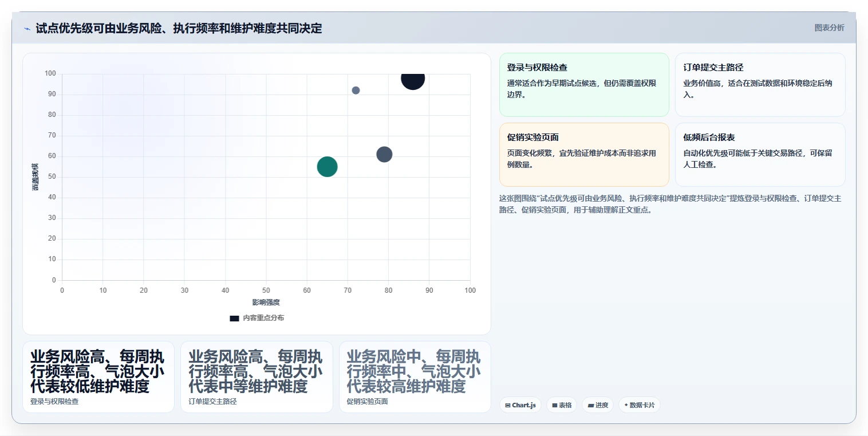The image size is (868, 436).
Task: Click the slate bubble near value 61
Action: pos(384,154)
